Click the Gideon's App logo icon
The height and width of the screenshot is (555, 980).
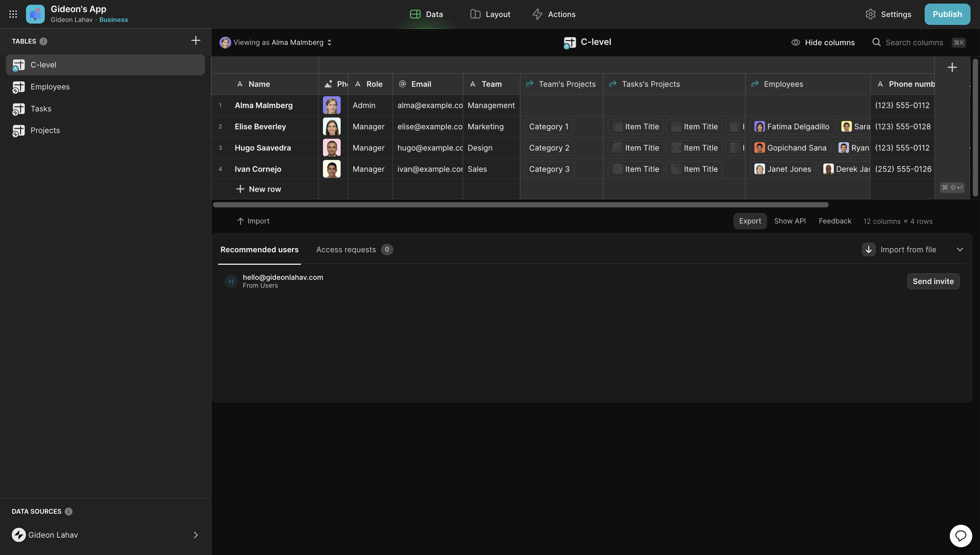pyautogui.click(x=35, y=14)
